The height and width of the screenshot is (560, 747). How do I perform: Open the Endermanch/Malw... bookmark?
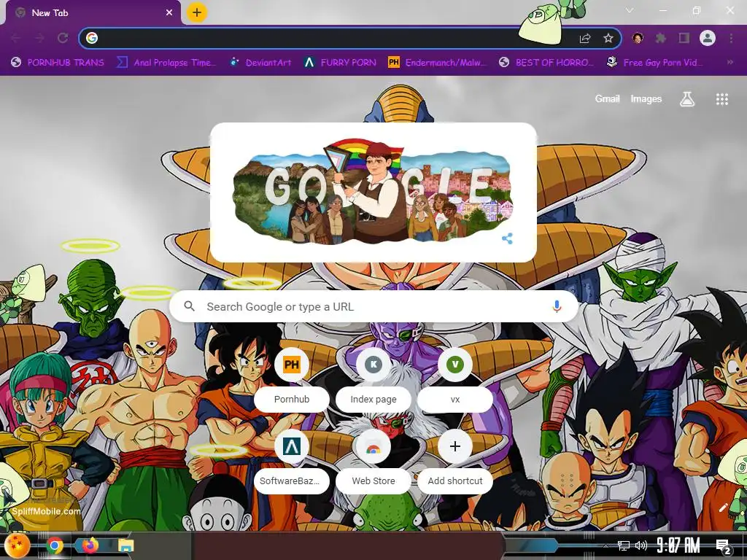(x=438, y=63)
